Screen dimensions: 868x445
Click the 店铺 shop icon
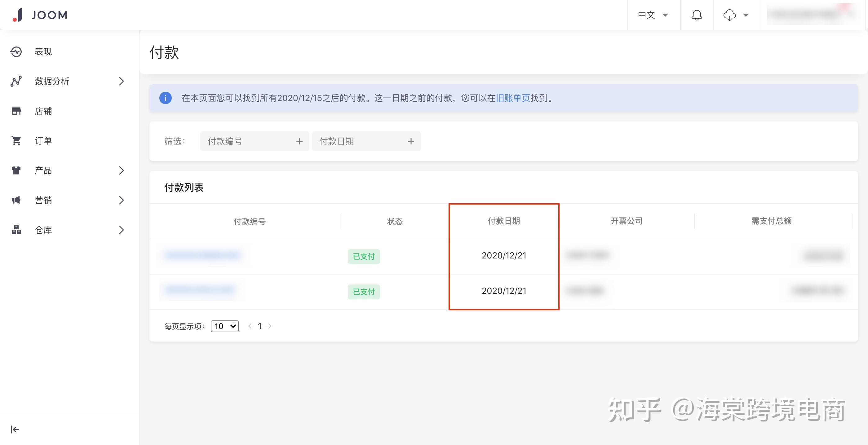pyautogui.click(x=16, y=111)
